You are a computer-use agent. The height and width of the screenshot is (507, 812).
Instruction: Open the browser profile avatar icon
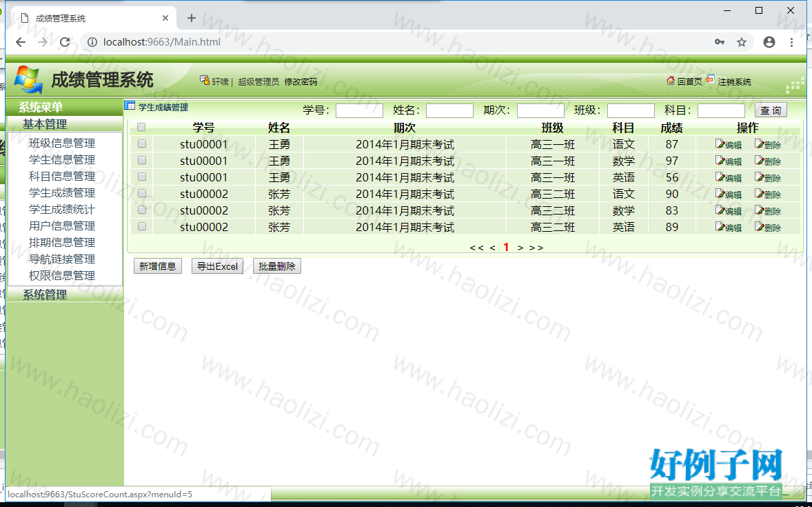[x=769, y=42]
